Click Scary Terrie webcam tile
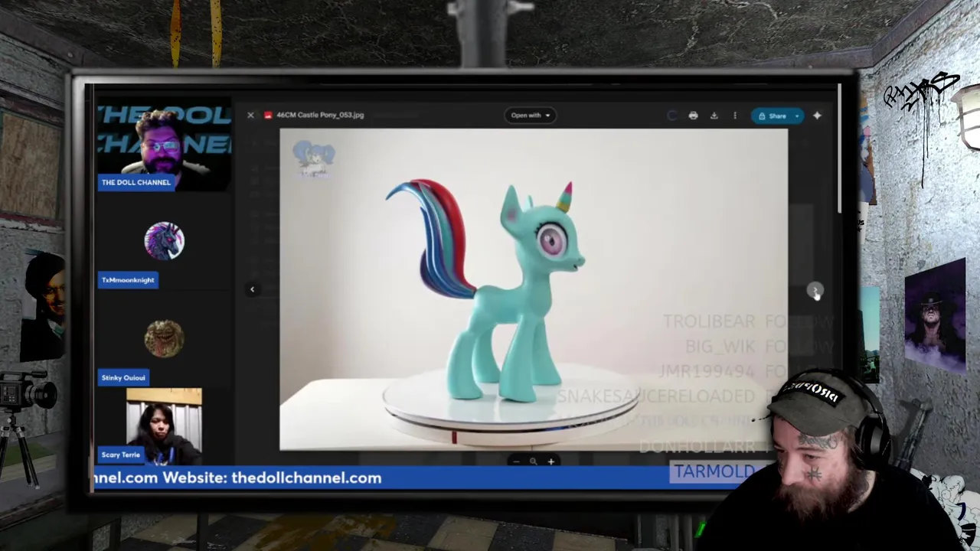The height and width of the screenshot is (551, 980). [x=164, y=425]
